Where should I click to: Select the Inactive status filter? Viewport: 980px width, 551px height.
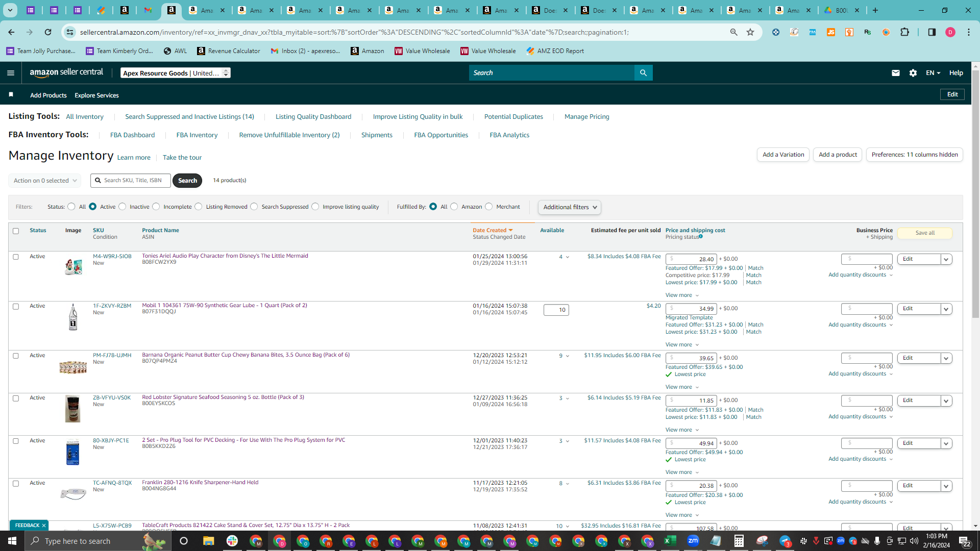tap(122, 207)
